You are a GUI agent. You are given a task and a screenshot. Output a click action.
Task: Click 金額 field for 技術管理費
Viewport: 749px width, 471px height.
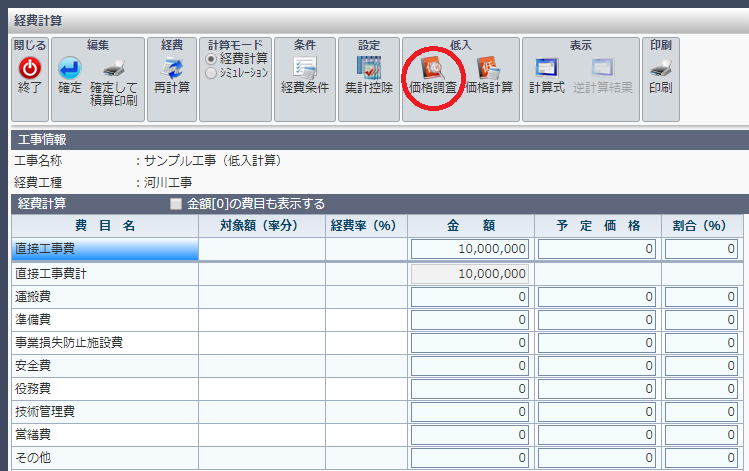pyautogui.click(x=470, y=411)
